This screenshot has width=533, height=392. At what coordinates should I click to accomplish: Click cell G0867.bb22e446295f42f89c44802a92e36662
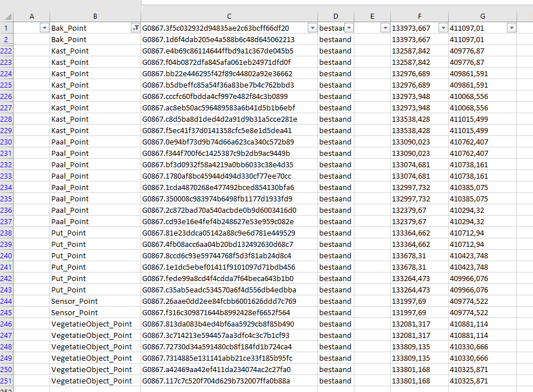tap(229, 74)
